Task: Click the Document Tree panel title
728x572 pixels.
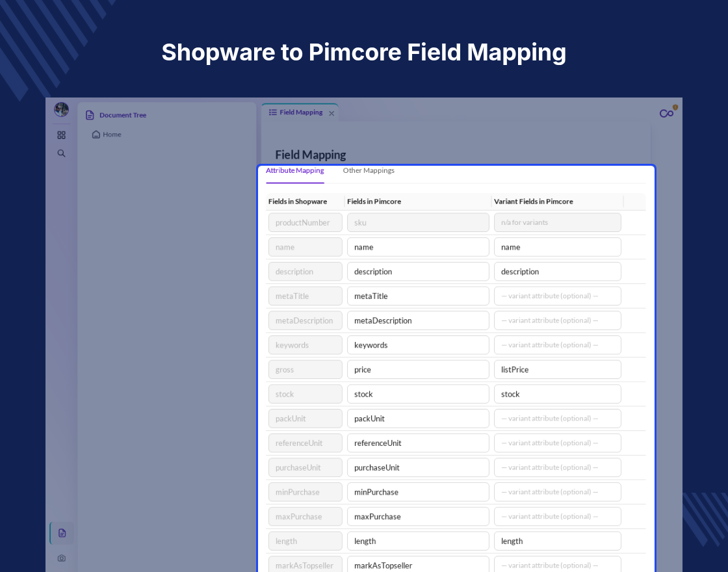Action: tap(123, 115)
